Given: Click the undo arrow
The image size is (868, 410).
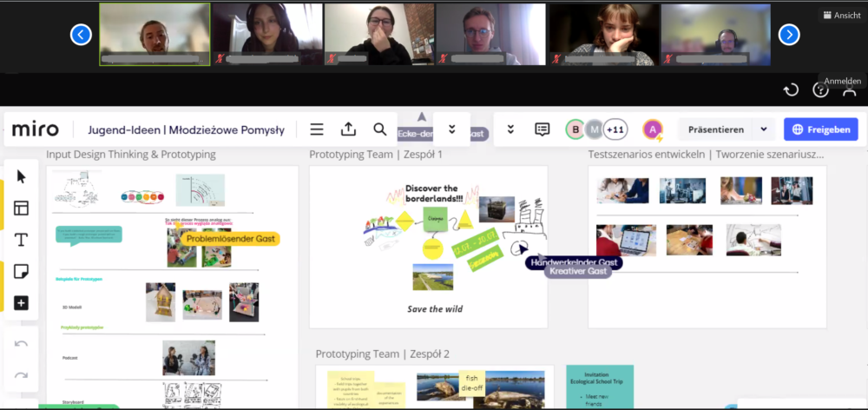Looking at the screenshot, I should pyautogui.click(x=21, y=343).
